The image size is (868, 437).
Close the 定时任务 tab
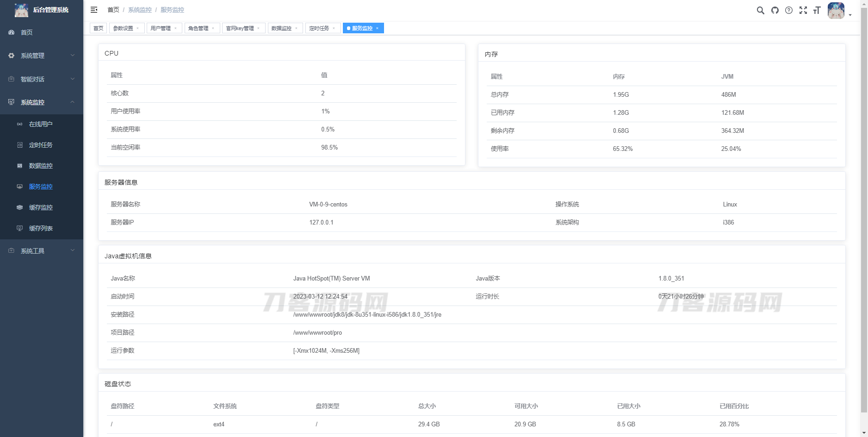334,28
